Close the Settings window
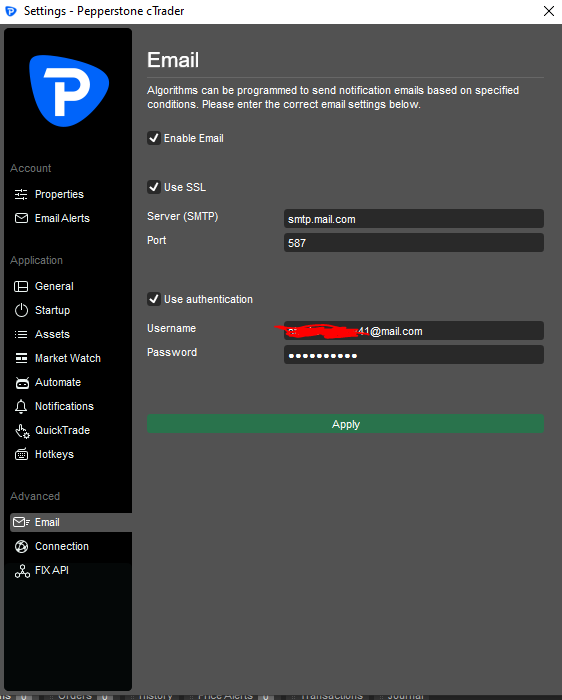 [549, 11]
